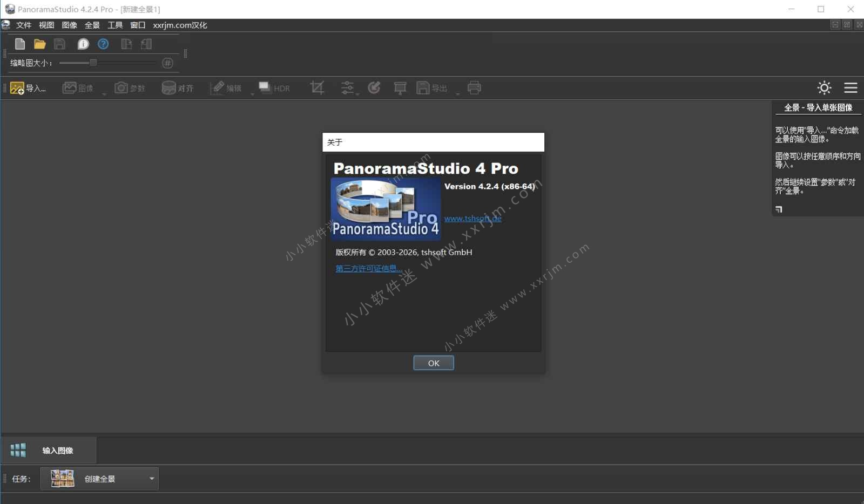This screenshot has width=864, height=504.
Task: Open the hamburger menu icon
Action: [850, 87]
